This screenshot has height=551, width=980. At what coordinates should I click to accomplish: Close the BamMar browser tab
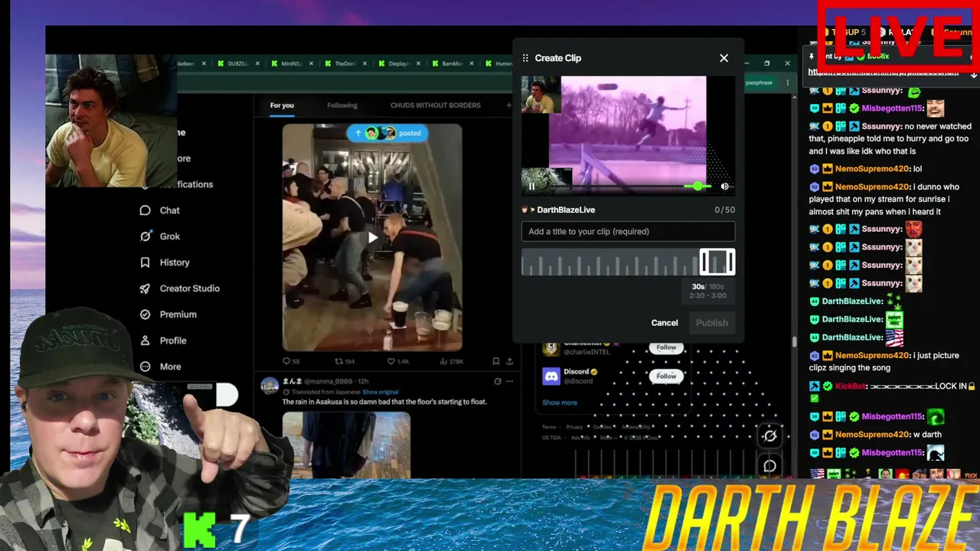tap(471, 64)
